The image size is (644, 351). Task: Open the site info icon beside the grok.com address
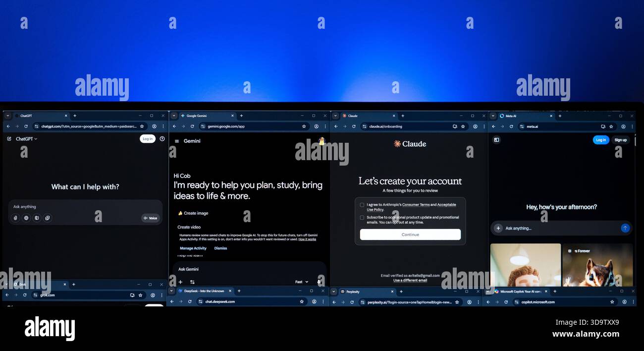tap(36, 295)
